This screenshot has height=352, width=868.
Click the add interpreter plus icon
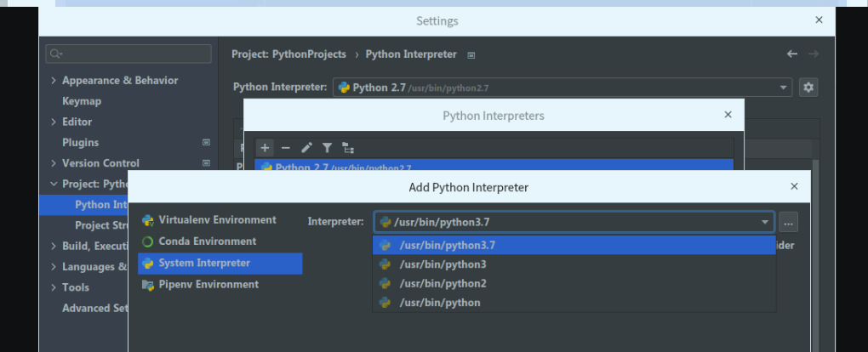pos(265,148)
